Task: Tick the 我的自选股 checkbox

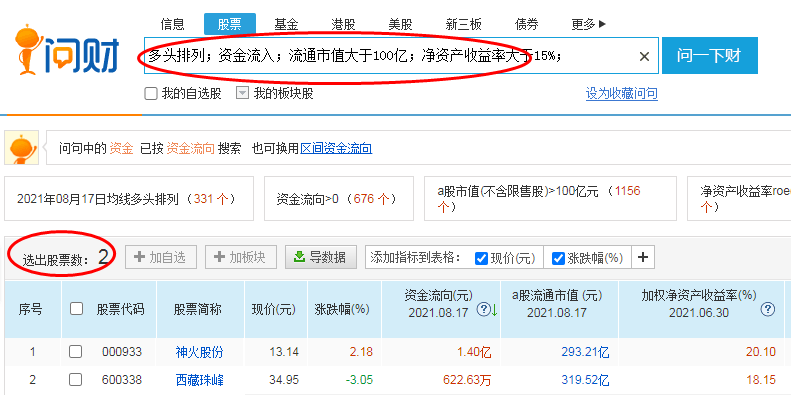Action: (151, 94)
